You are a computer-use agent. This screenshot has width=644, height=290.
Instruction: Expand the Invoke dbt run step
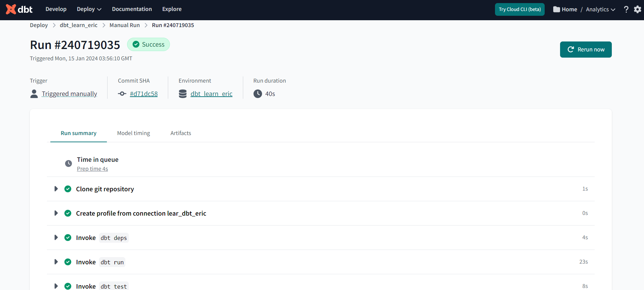pyautogui.click(x=56, y=262)
